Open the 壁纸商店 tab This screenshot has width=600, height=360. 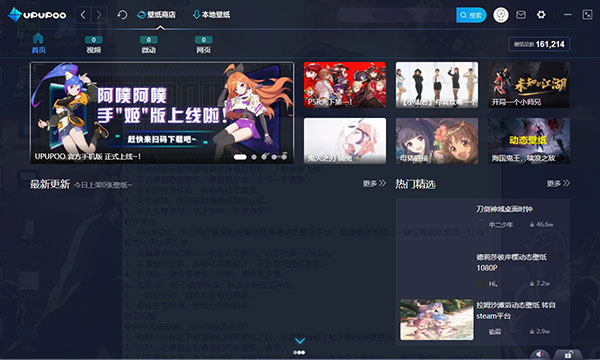(156, 15)
